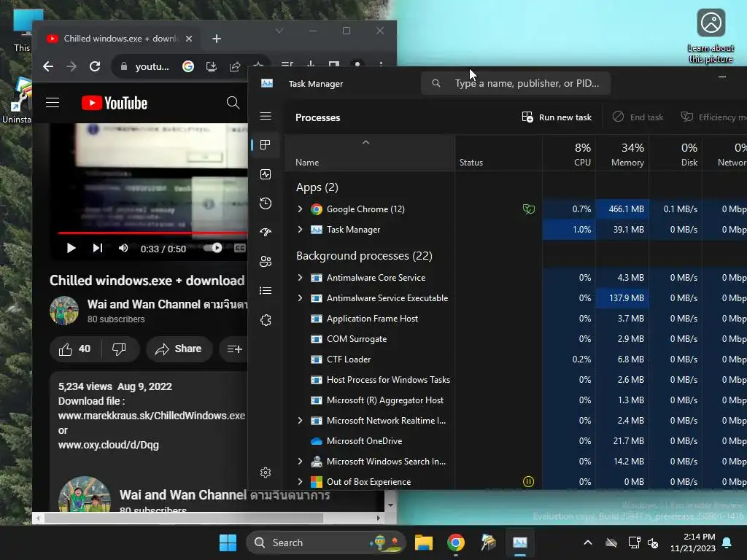
Task: Focus Task Manager search box
Action: pyautogui.click(x=516, y=83)
